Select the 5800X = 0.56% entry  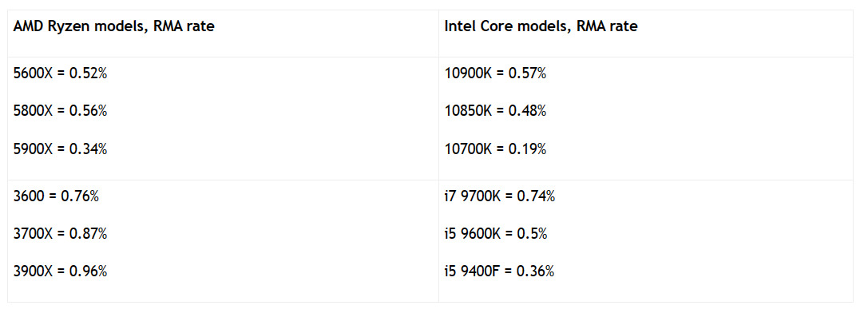(61, 111)
